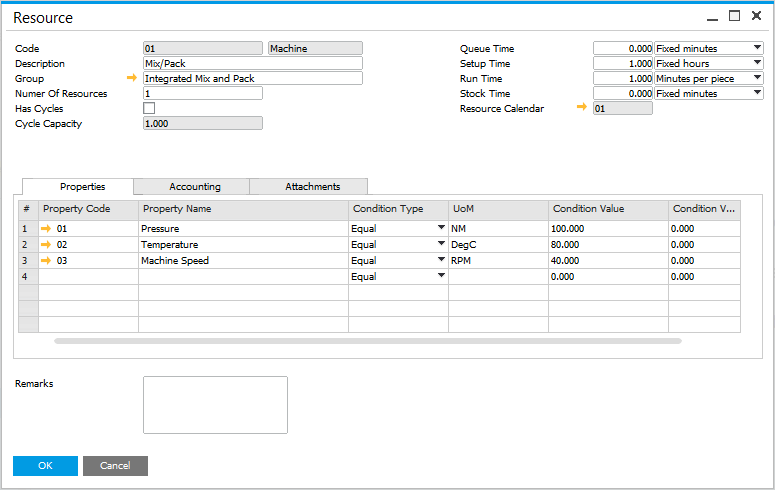
Task: Click inside the Remarks text box
Action: (215, 405)
